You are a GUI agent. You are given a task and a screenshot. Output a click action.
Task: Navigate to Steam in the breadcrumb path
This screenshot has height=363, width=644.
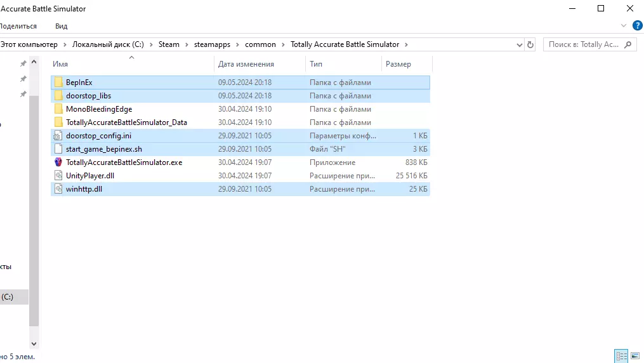pyautogui.click(x=169, y=44)
